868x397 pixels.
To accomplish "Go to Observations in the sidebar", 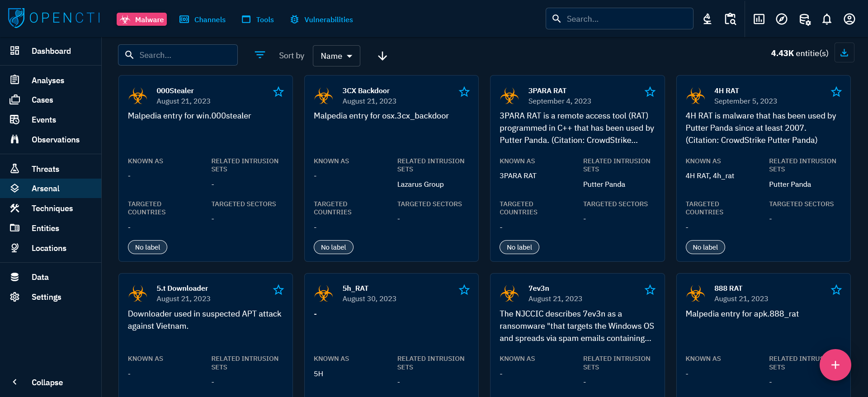I will point(55,140).
